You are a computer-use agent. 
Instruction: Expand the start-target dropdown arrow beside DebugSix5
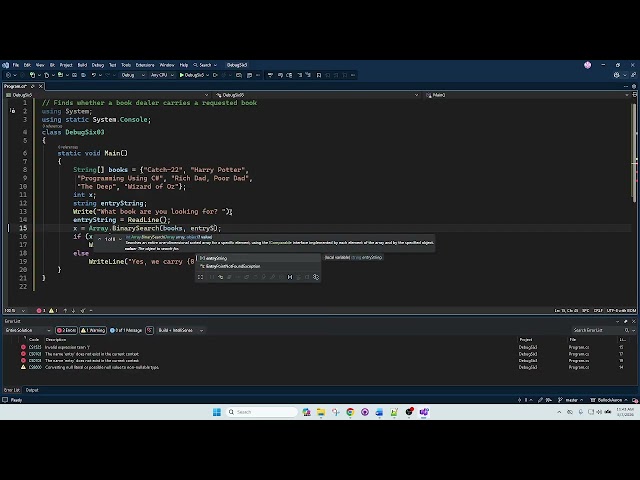[207, 75]
